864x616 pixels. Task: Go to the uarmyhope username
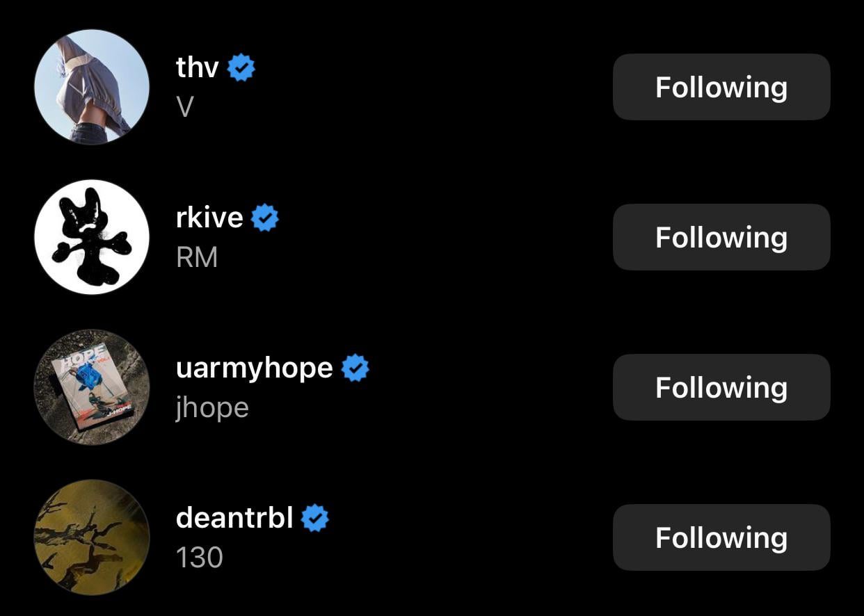[254, 368]
